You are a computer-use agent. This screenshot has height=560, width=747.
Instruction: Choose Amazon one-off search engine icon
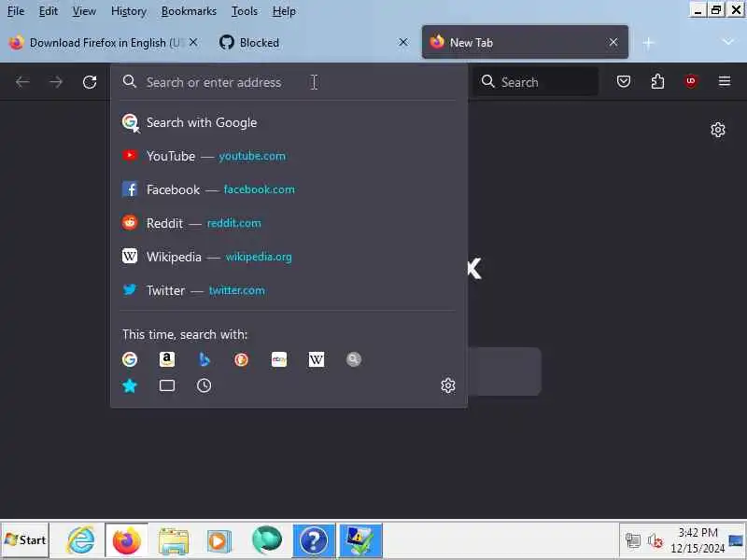167,359
